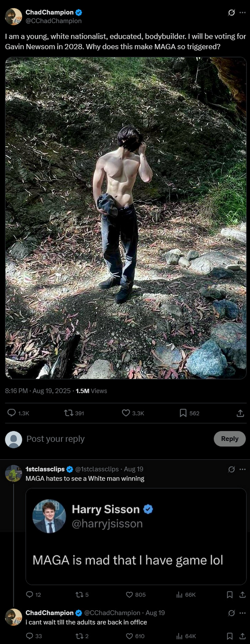Like the 1stclassclips reply with 805 likes
Screen dimensions: 250x644
click(x=136, y=595)
